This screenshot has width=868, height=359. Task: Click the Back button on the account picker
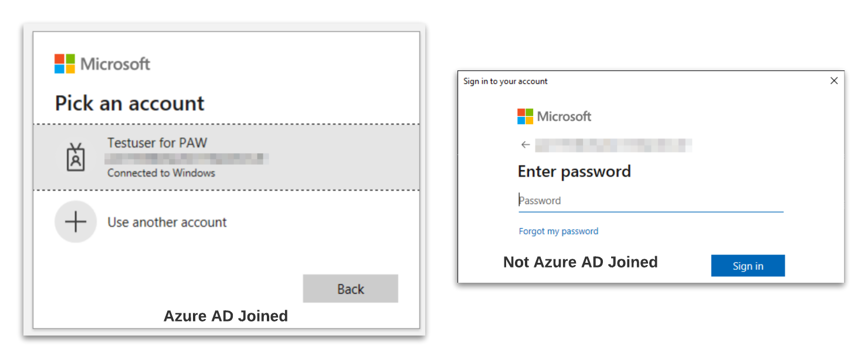click(x=350, y=288)
